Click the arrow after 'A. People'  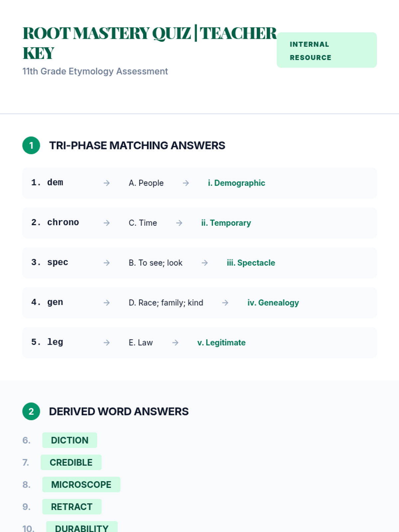(186, 183)
